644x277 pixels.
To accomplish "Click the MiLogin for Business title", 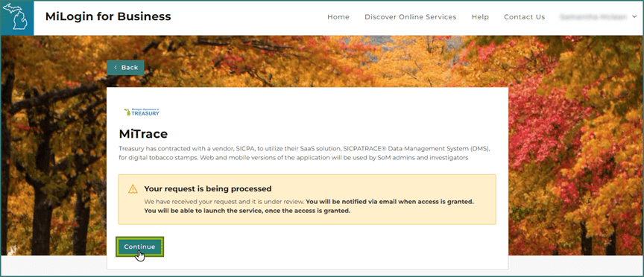I will click(x=108, y=16).
